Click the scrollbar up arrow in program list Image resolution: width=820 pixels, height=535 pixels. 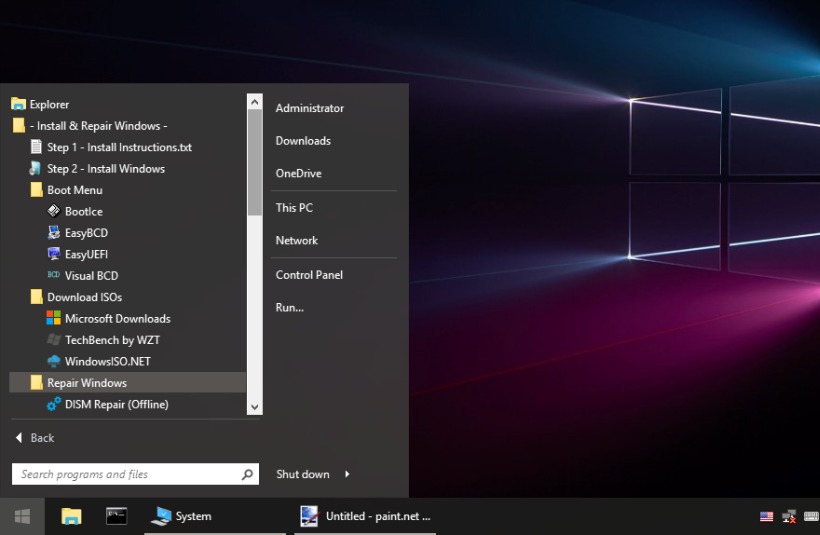click(255, 101)
